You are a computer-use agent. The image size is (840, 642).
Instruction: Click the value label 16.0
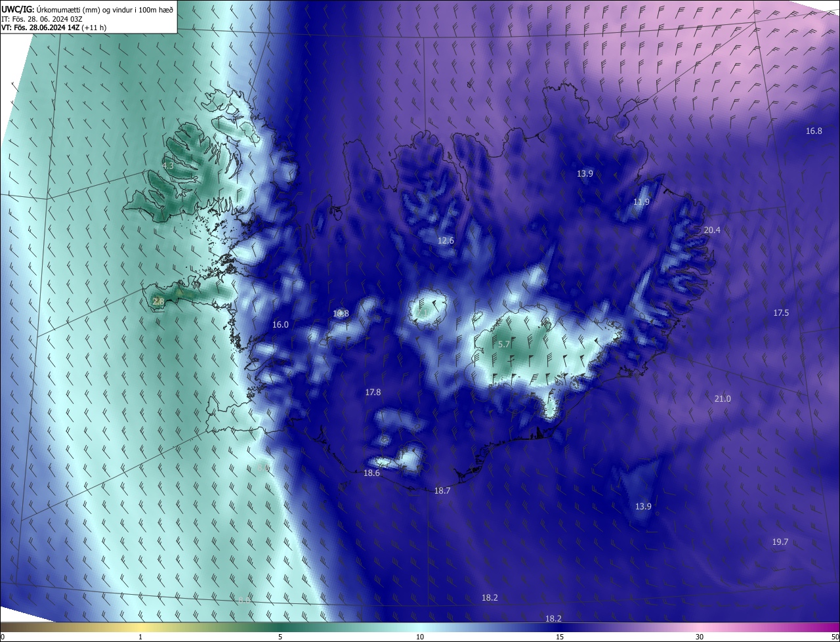pyautogui.click(x=280, y=324)
